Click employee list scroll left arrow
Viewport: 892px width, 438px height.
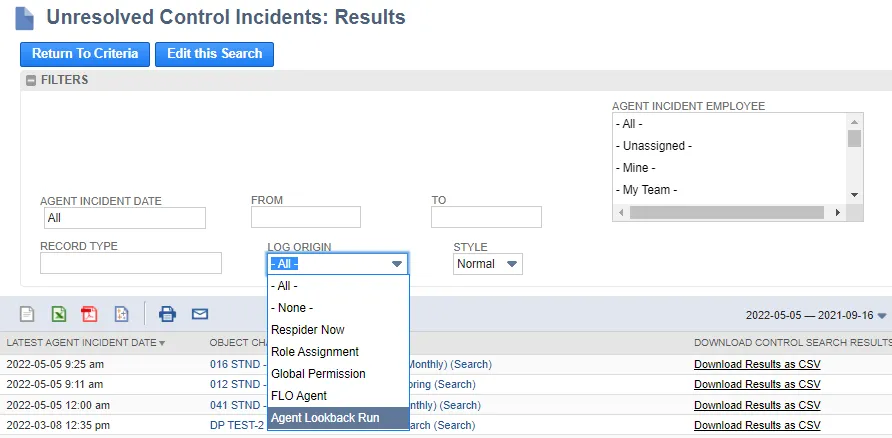click(621, 212)
